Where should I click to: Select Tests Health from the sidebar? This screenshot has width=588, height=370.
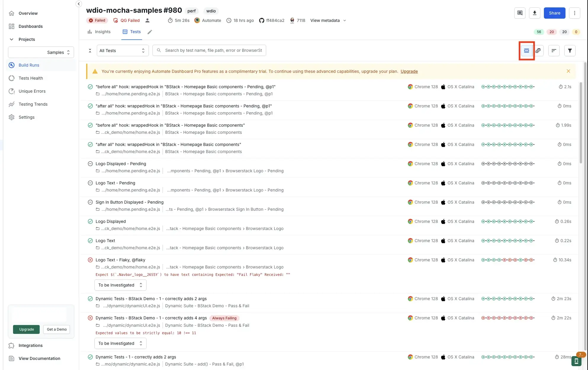[31, 78]
